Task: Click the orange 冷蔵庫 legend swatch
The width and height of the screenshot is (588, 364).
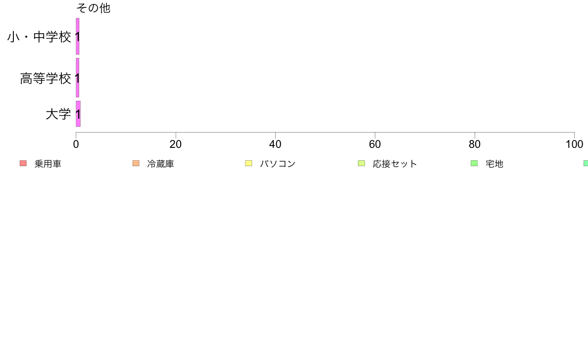Action: (136, 163)
